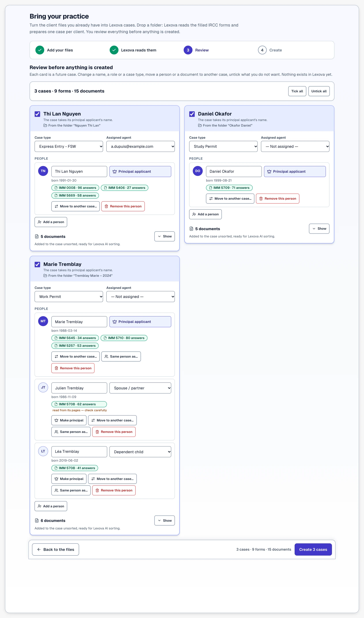Open the Study Permit Case type dropdown
This screenshot has height=618, width=364.
(x=223, y=146)
